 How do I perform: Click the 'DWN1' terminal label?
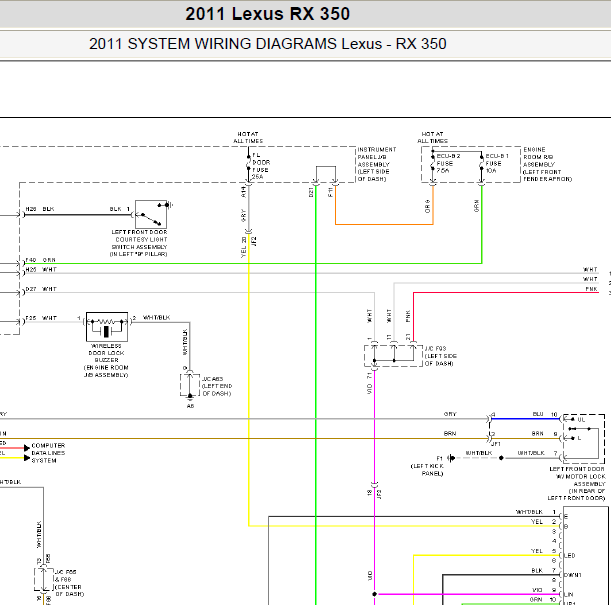pyautogui.click(x=573, y=575)
